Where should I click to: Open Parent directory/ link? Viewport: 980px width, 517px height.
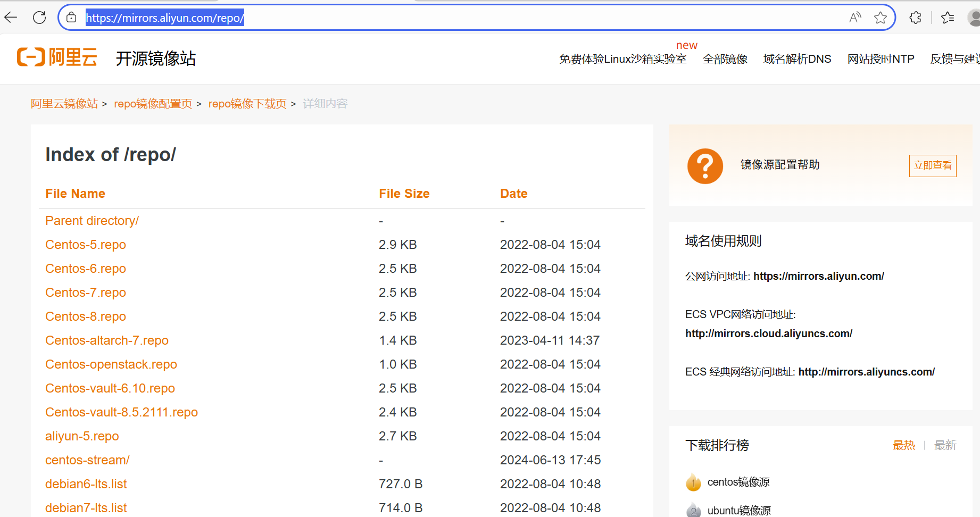click(92, 221)
